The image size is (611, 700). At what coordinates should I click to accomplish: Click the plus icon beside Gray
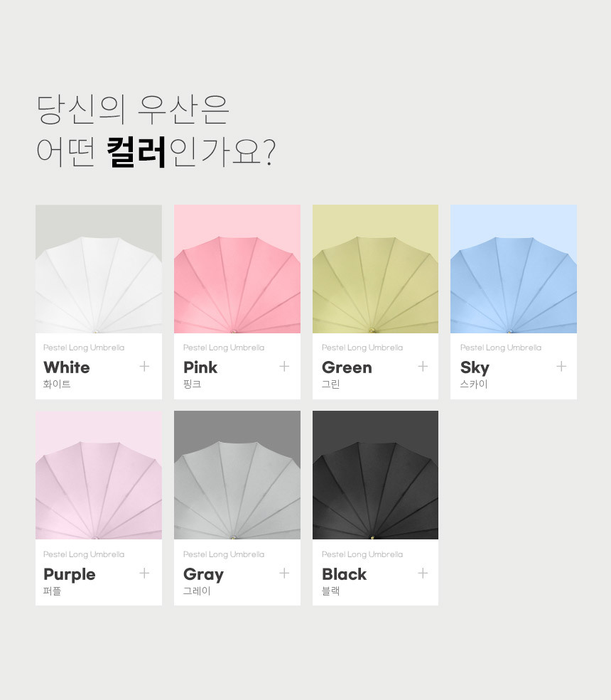284,574
